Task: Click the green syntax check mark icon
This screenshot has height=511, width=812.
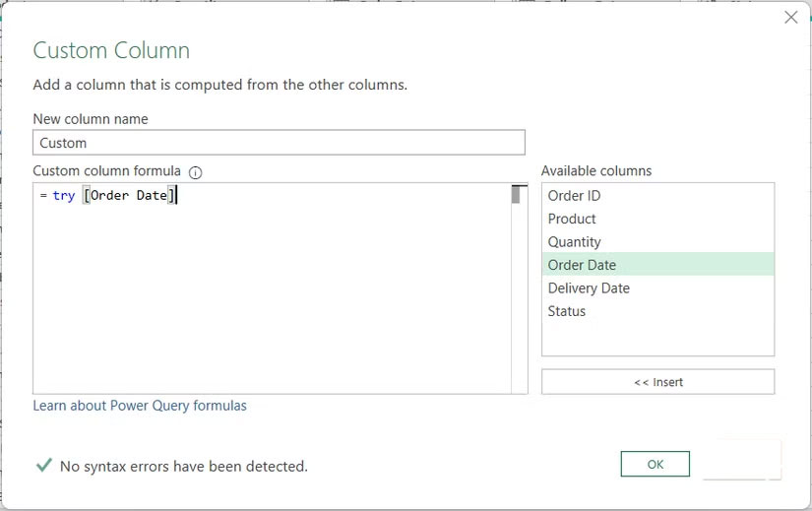Action: [43, 465]
